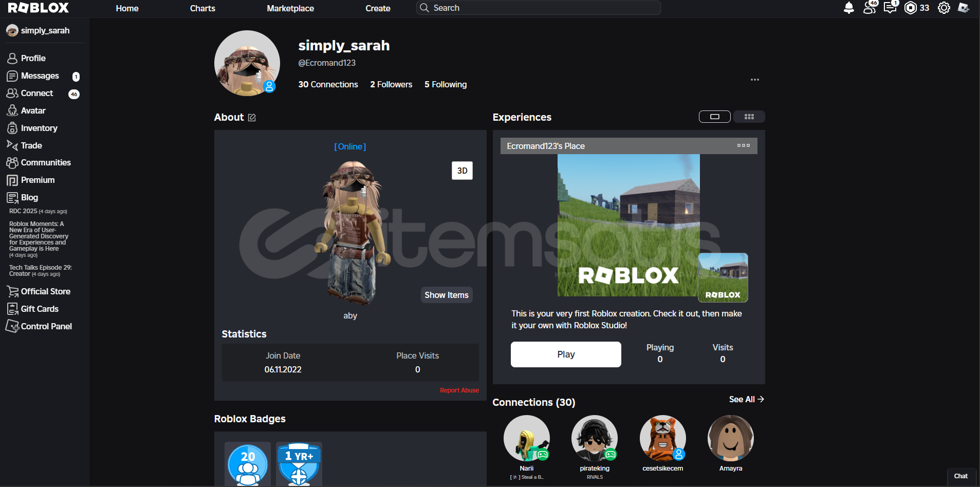
Task: Open friend requests icon in top bar
Action: coord(870,7)
